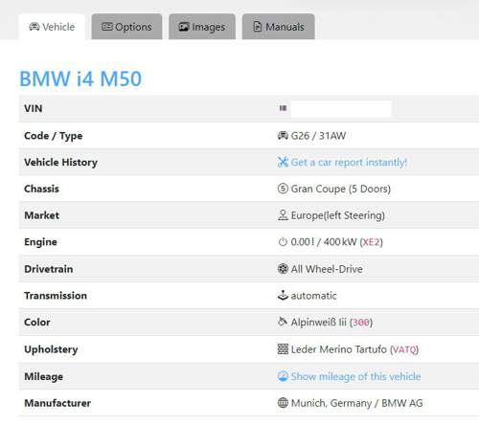Screen dimensions: 479x448
Task: Click the BMW i4 M50 heading
Action: tap(80, 78)
